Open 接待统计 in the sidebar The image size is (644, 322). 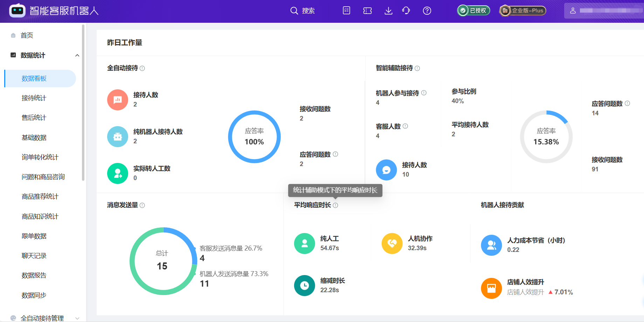[34, 98]
